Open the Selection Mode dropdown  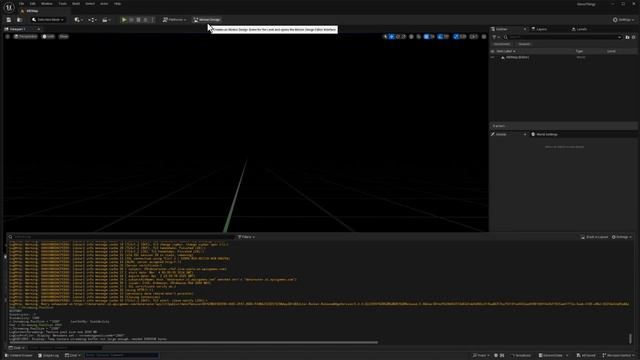pyautogui.click(x=48, y=20)
